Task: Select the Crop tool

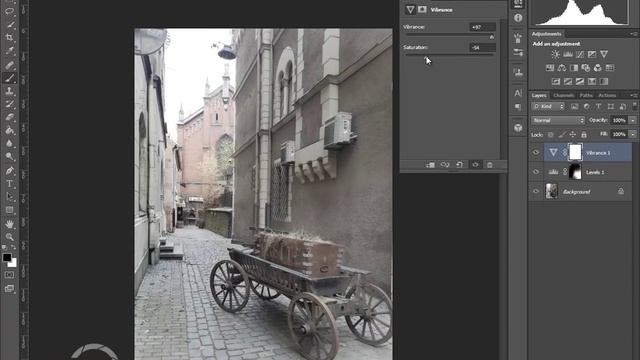Action: click(9, 38)
